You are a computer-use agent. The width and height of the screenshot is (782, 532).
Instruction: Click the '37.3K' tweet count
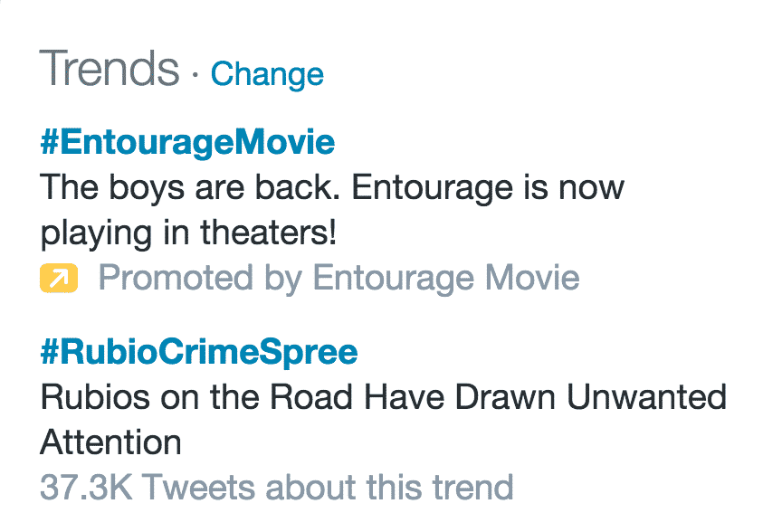[86, 487]
